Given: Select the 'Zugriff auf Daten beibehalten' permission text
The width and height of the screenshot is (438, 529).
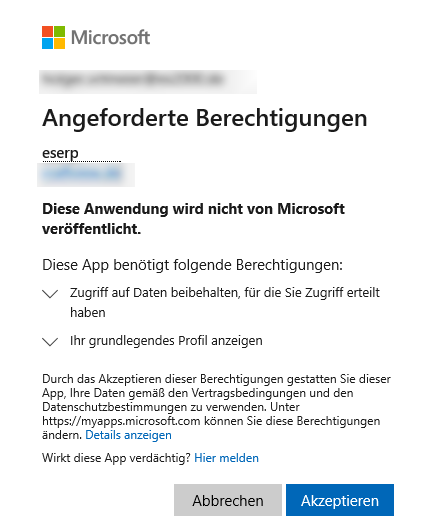Looking at the screenshot, I should coord(225,302).
